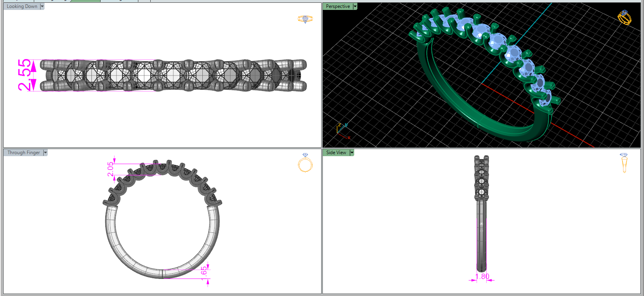Screen dimensions: 644x296
Task: Select the Through Finger viewport title
Action: point(24,153)
